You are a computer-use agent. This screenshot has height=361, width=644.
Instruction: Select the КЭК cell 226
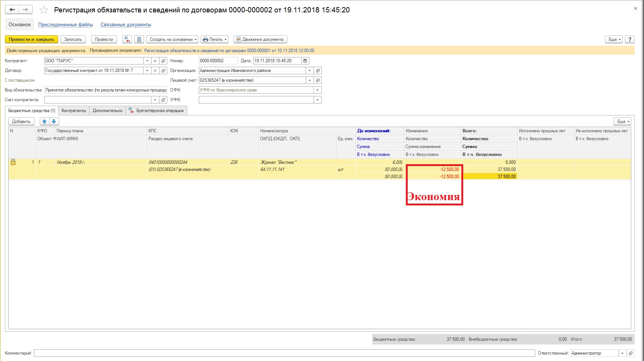coord(243,162)
